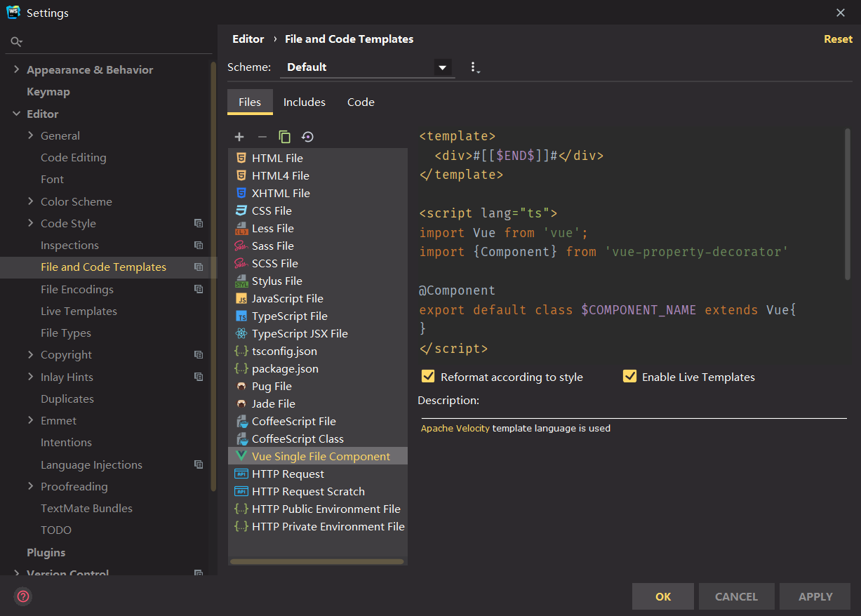Screen dimensions: 861x616
Task: Select the TypeScript File template icon
Action: coord(241,316)
